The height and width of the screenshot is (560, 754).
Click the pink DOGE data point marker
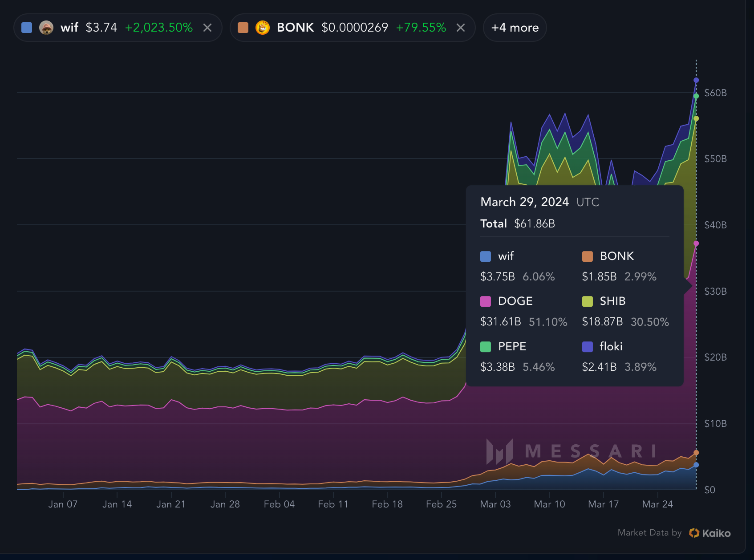coord(696,243)
